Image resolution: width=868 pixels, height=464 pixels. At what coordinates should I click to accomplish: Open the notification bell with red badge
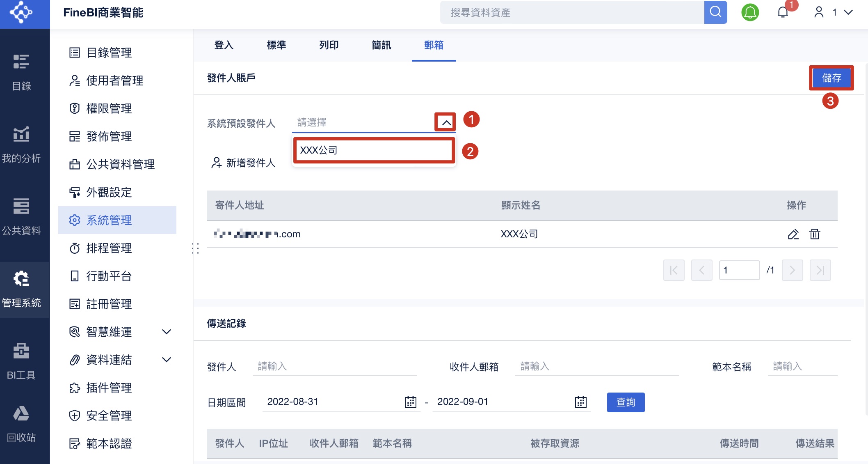783,12
